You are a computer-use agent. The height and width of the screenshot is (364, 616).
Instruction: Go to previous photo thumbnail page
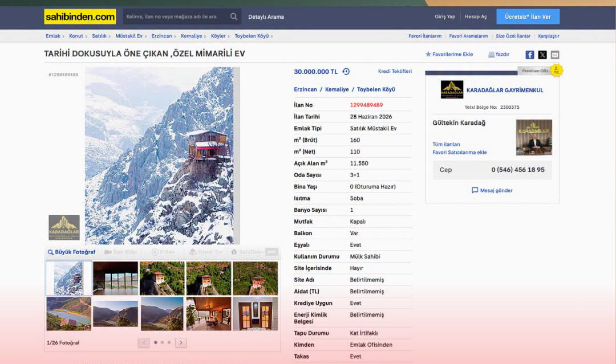[x=144, y=342]
